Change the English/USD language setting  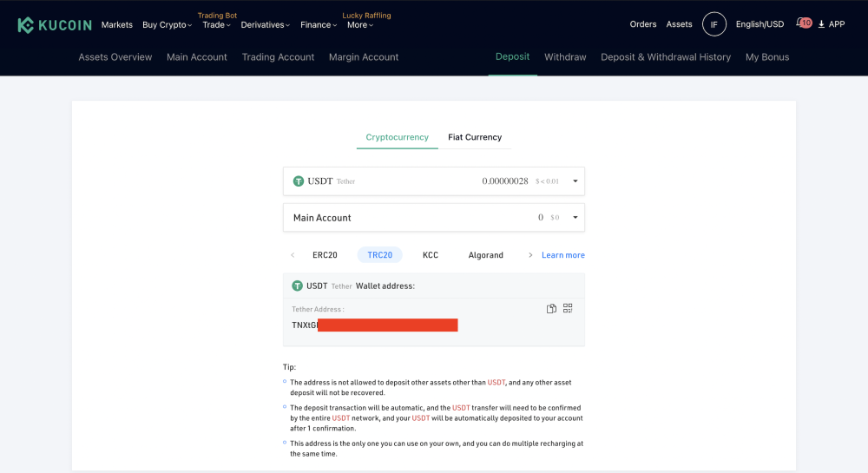click(x=759, y=24)
